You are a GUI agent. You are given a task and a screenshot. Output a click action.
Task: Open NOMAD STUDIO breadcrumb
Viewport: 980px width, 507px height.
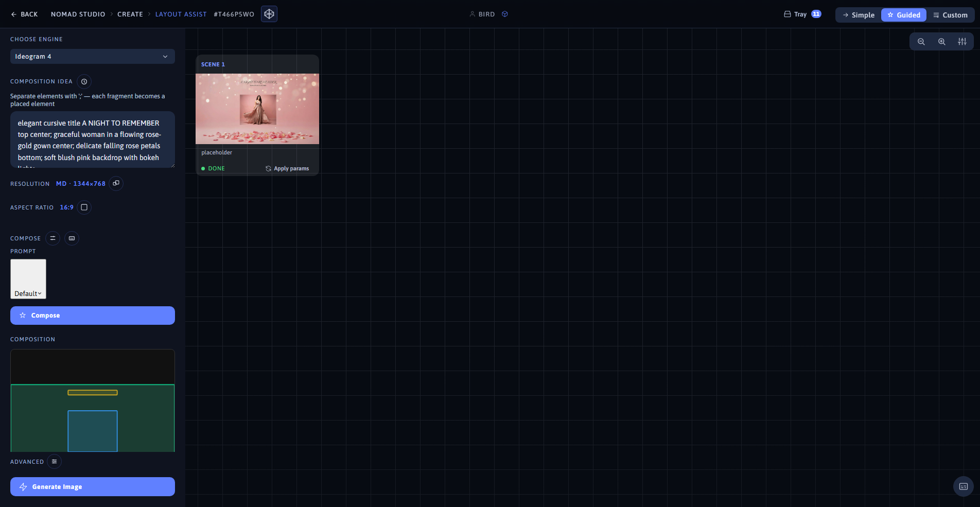78,14
